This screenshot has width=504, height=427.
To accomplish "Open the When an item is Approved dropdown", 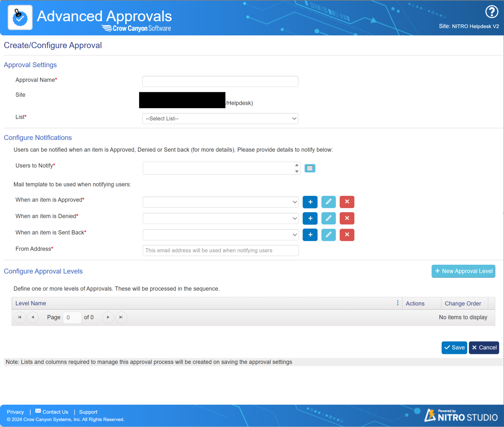I will 220,202.
